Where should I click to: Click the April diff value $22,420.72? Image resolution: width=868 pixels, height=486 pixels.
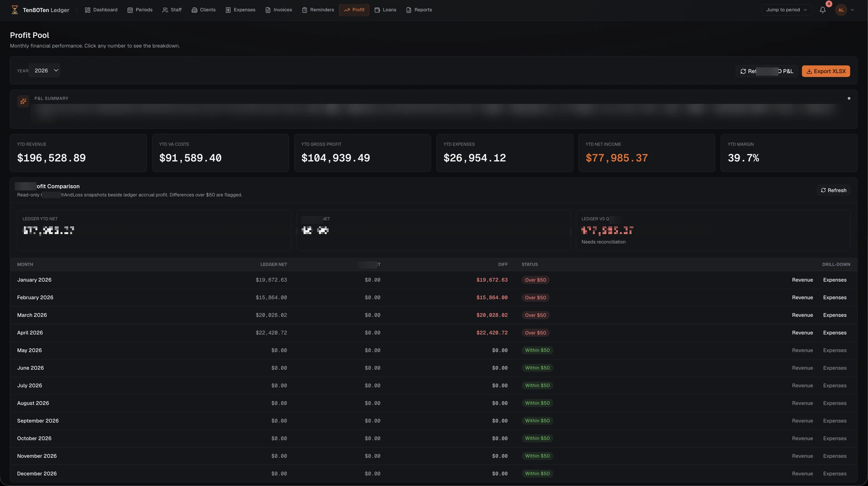[492, 333]
